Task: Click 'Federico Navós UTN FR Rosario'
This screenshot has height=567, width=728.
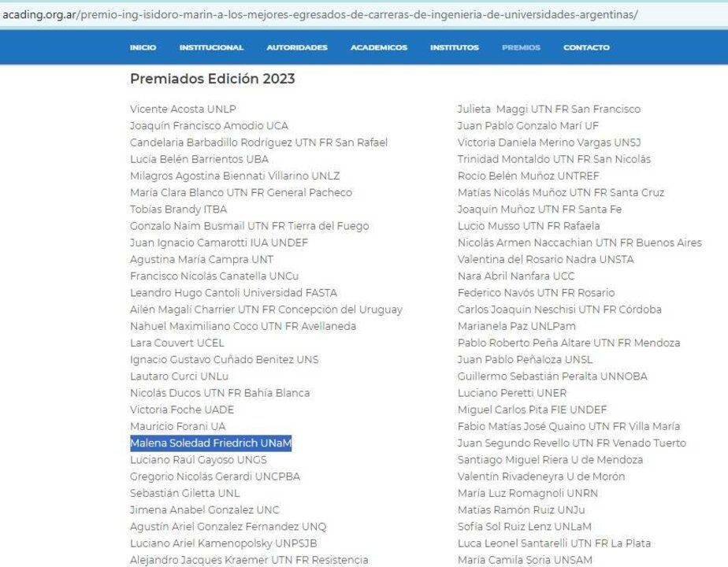Action: (x=537, y=293)
